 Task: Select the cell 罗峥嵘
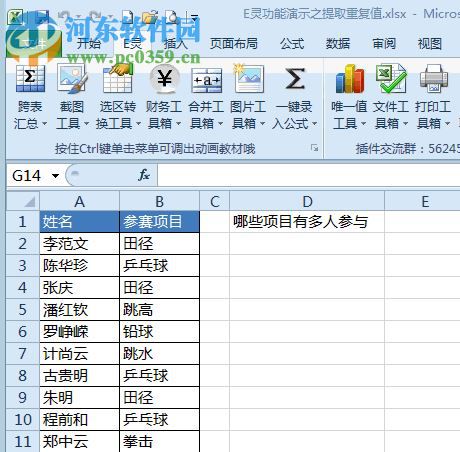click(79, 332)
